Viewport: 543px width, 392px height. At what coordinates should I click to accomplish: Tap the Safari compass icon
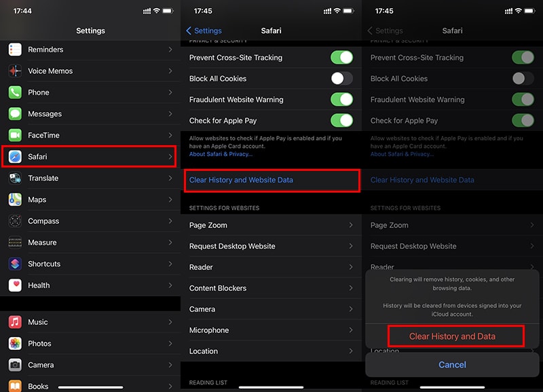(x=15, y=157)
